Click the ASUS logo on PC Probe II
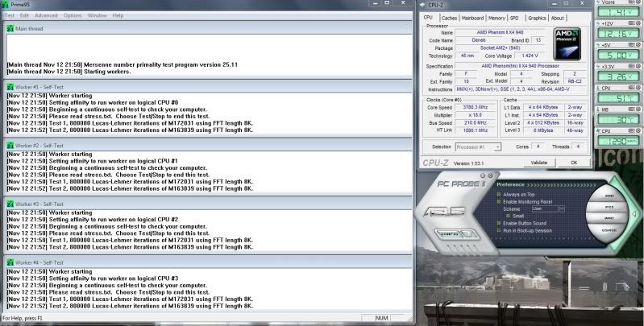This screenshot has width=644, height=326. pyautogui.click(x=444, y=212)
